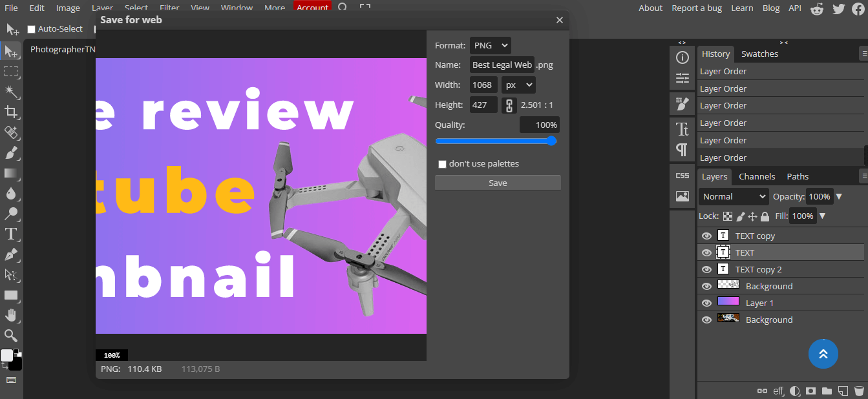This screenshot has width=868, height=399.
Task: Select the Hand tool
Action: point(11,315)
